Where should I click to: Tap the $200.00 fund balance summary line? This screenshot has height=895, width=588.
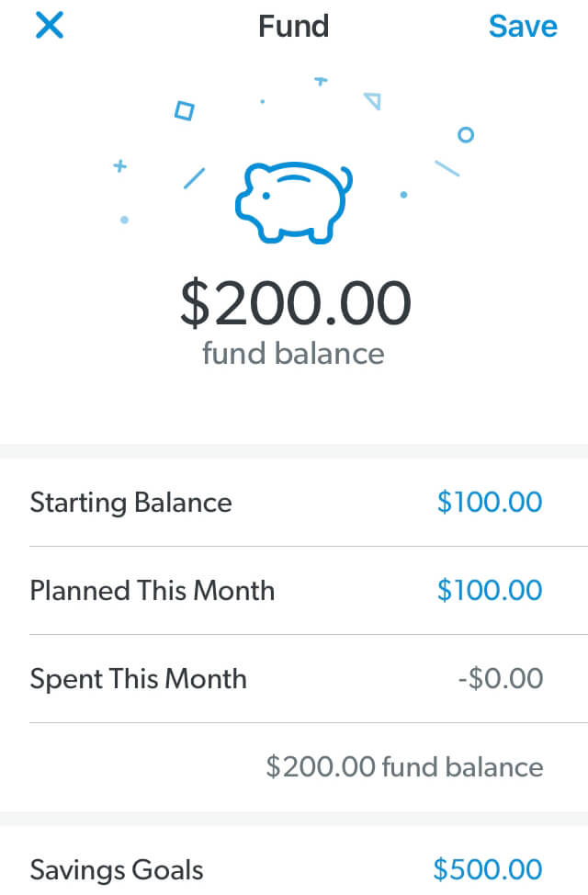[404, 766]
